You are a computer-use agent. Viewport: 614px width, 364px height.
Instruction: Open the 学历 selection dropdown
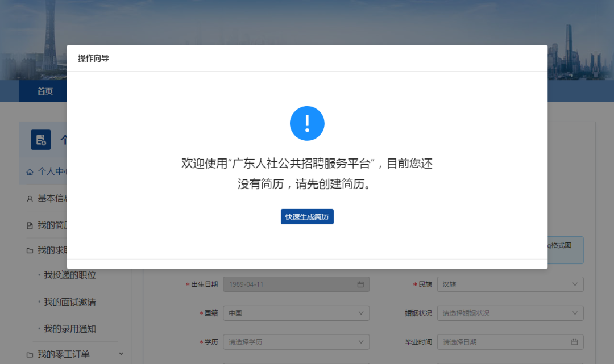click(296, 342)
